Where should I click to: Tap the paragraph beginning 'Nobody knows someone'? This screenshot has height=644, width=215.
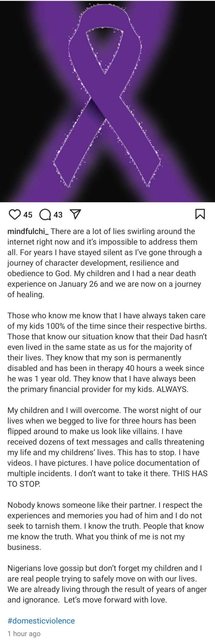106,526
